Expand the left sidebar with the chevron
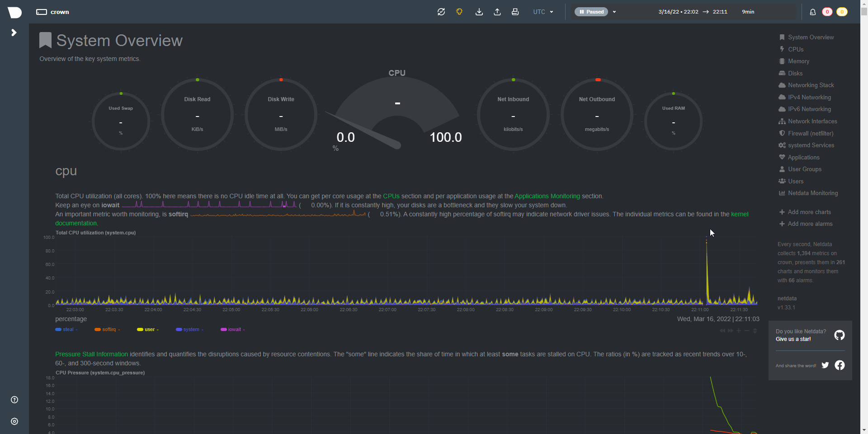 pyautogui.click(x=14, y=33)
